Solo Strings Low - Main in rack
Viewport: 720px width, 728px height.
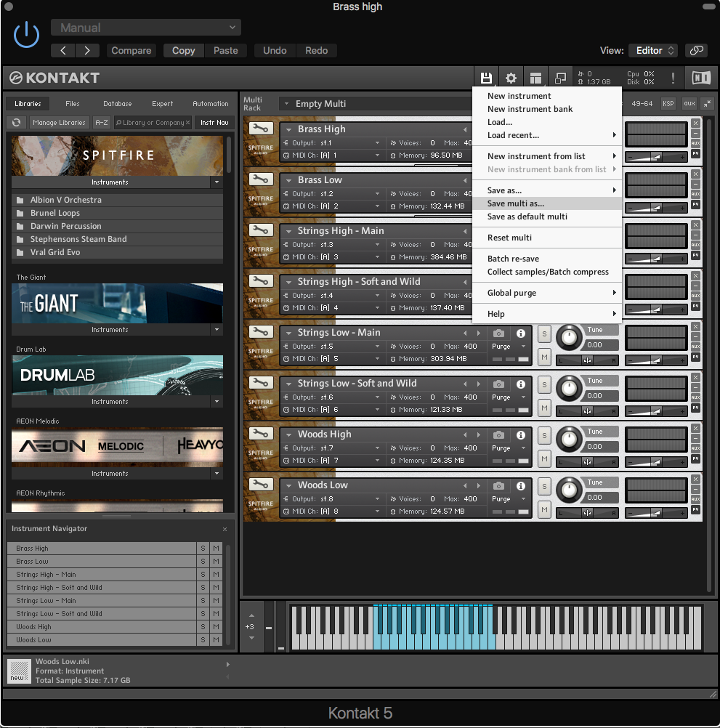(544, 333)
